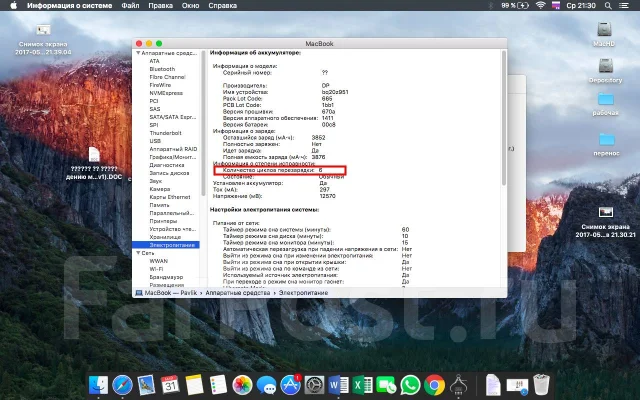
Task: Select FireWire in the sidebar
Action: 160,85
